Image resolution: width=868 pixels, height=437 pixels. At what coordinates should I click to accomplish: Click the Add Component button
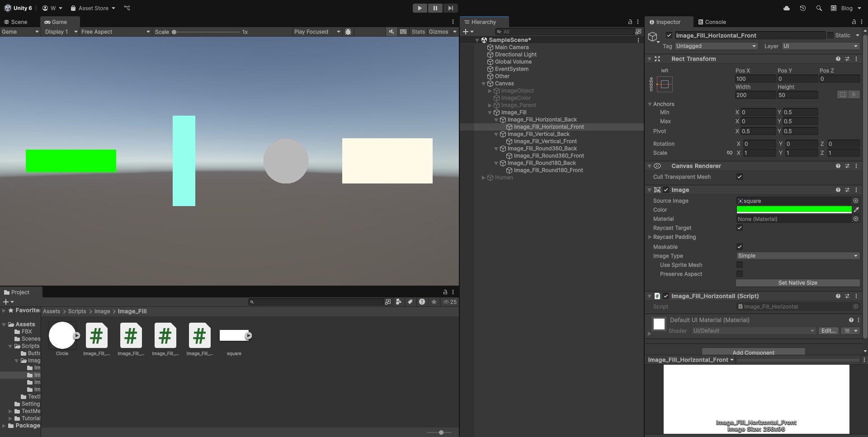753,352
